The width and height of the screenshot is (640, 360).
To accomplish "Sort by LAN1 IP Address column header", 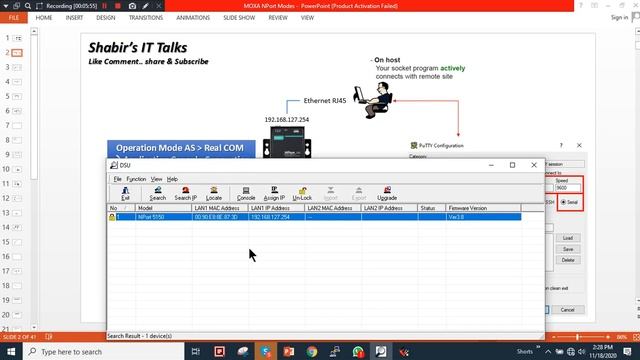I will click(x=276, y=208).
